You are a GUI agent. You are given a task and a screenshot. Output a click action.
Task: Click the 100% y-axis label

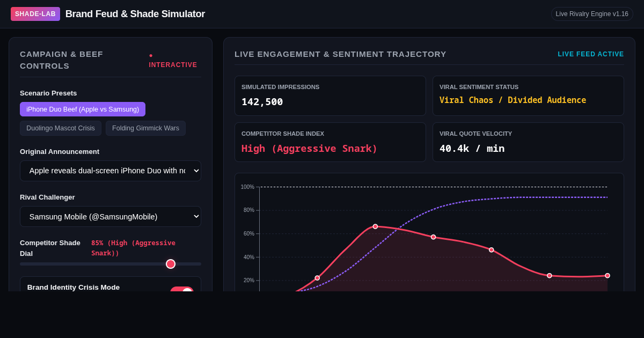tap(247, 187)
